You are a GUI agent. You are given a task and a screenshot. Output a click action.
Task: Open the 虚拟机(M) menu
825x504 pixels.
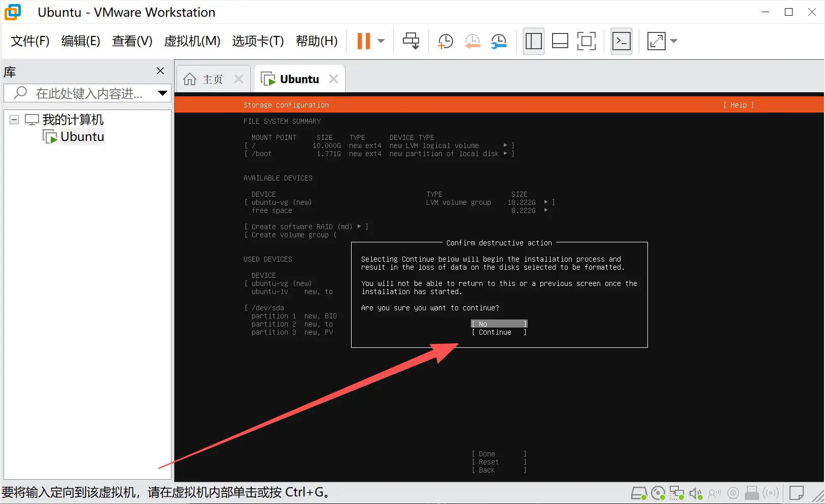[192, 41]
